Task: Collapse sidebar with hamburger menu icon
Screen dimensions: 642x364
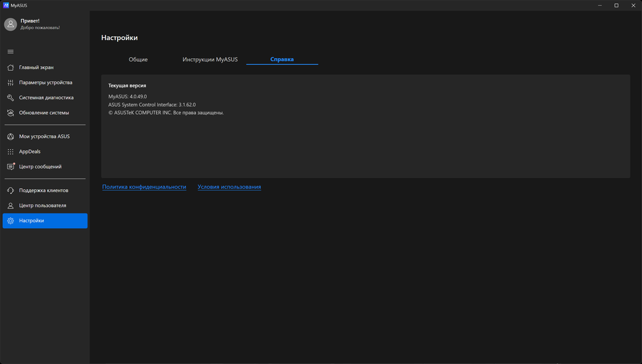Action: click(11, 52)
